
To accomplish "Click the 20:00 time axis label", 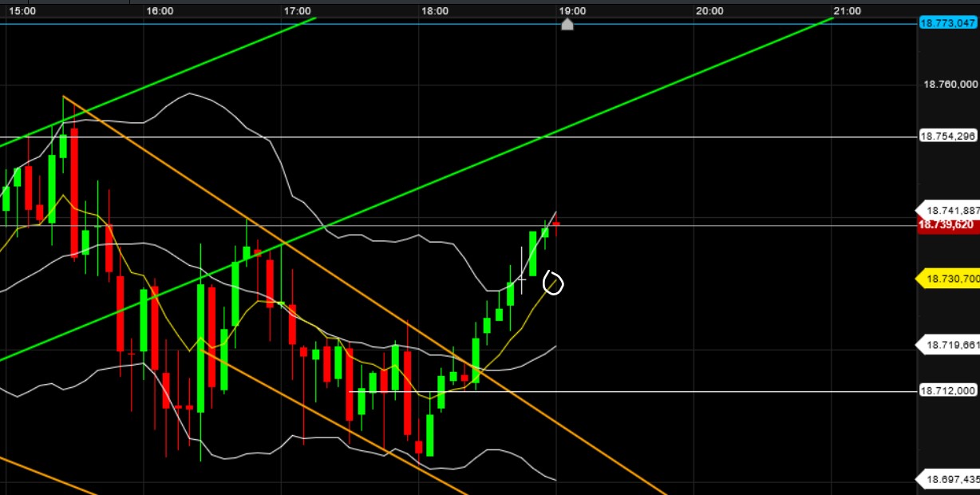I will tap(709, 10).
